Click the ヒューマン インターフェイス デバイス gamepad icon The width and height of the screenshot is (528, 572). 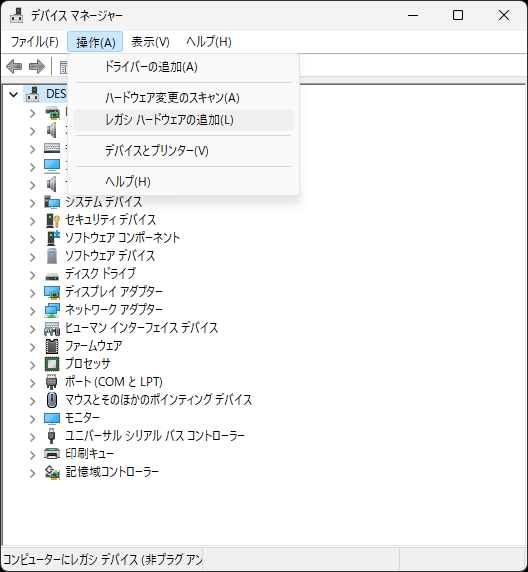[x=52, y=328]
